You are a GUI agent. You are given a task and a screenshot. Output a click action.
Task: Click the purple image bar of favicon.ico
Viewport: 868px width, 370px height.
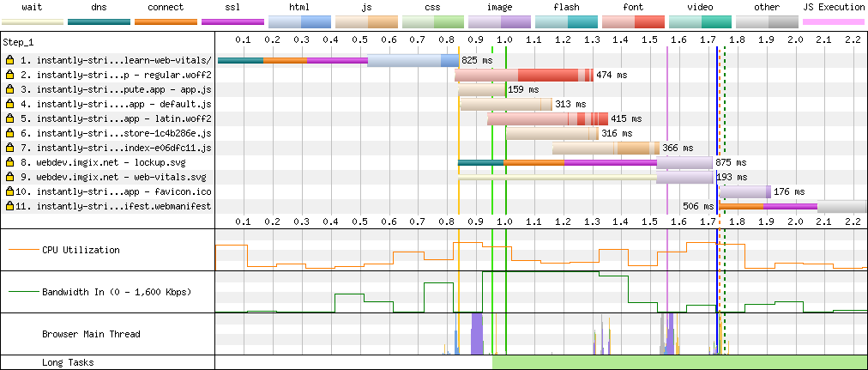click(745, 191)
